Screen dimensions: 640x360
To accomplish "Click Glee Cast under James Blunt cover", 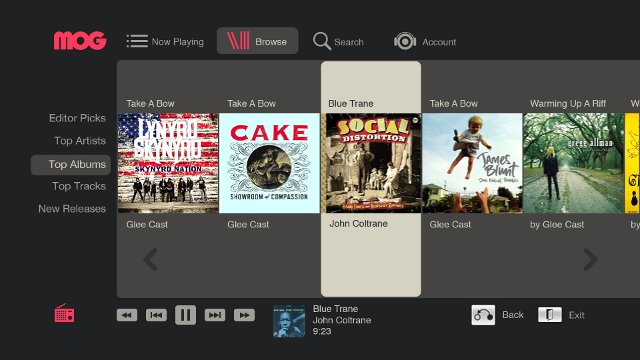I will (451, 224).
